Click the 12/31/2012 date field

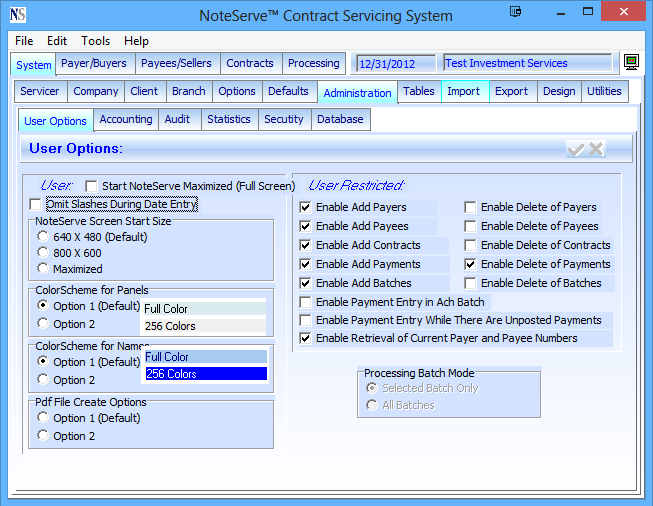[x=395, y=64]
